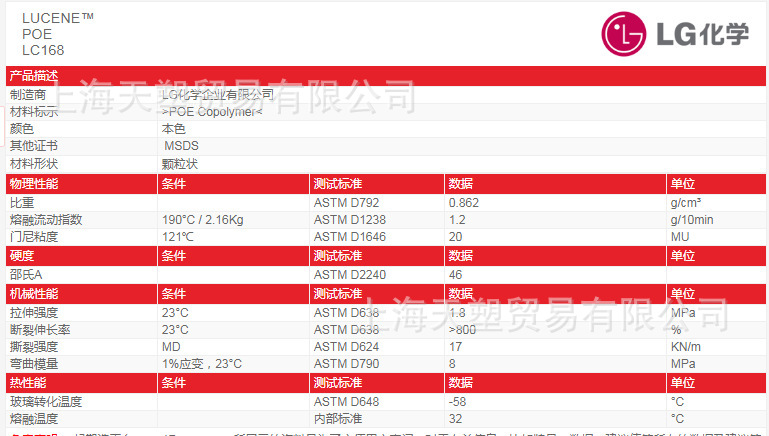This screenshot has height=436, width=769.
Task: Select ASTM D2240 test standard
Action: click(350, 275)
